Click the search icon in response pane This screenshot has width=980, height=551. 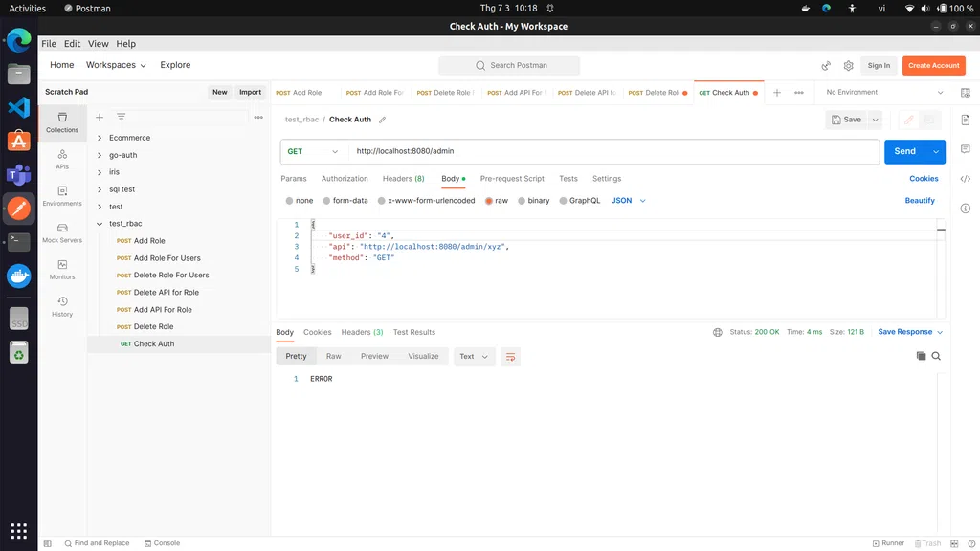tap(936, 356)
